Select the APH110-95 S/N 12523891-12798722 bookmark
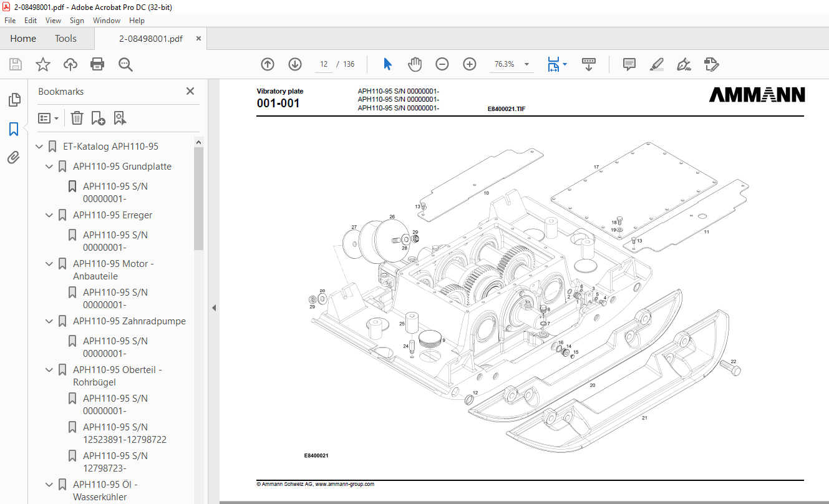This screenshot has height=504, width=829. tap(125, 434)
